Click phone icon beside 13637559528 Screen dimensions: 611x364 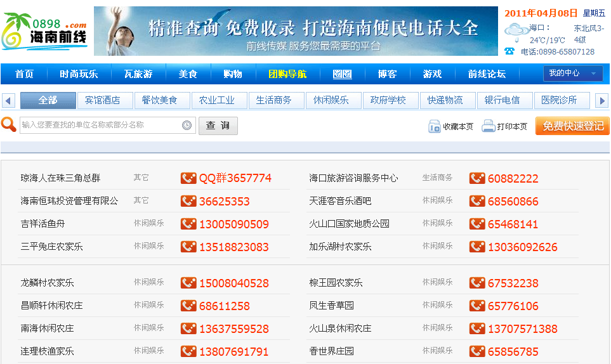click(x=188, y=328)
